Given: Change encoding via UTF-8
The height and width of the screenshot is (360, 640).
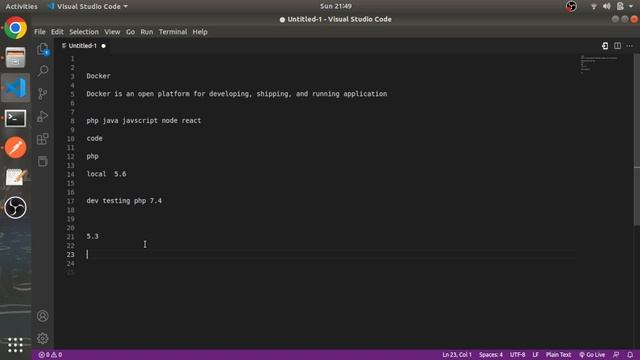Looking at the screenshot, I should (x=518, y=355).
